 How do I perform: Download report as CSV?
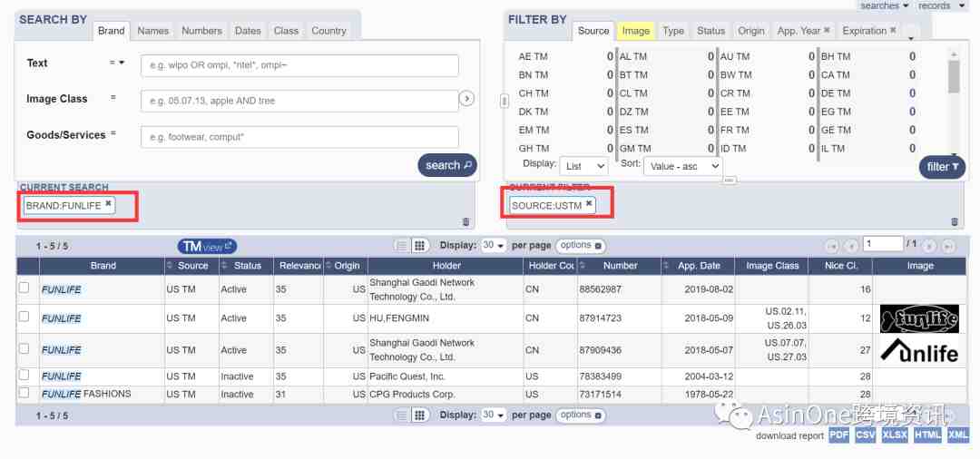coord(866,435)
